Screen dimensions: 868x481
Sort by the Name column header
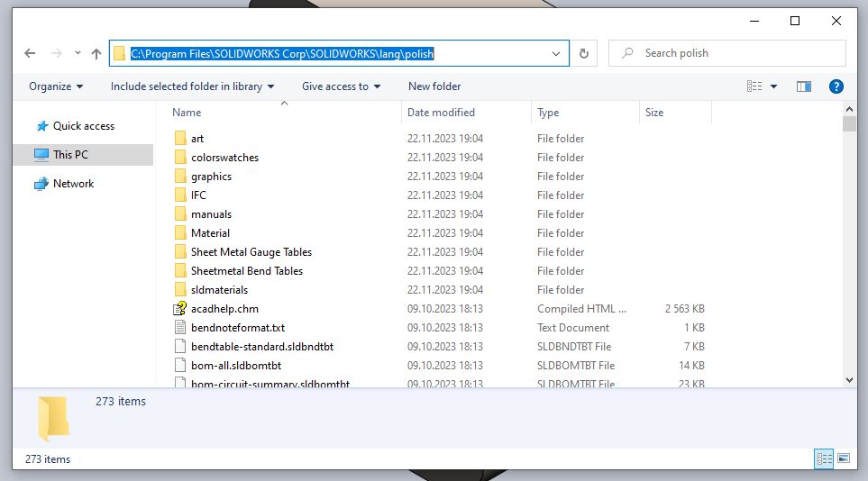[187, 113]
